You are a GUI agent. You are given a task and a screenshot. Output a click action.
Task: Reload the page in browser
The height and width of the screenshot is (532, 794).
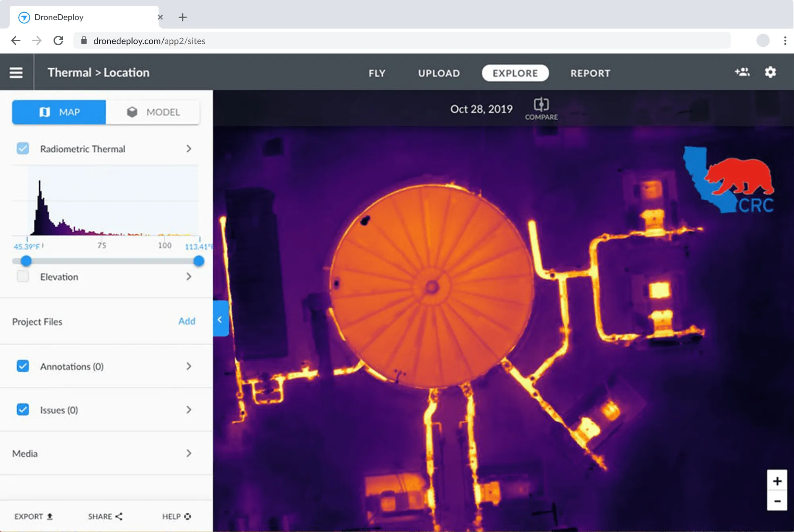[x=58, y=40]
